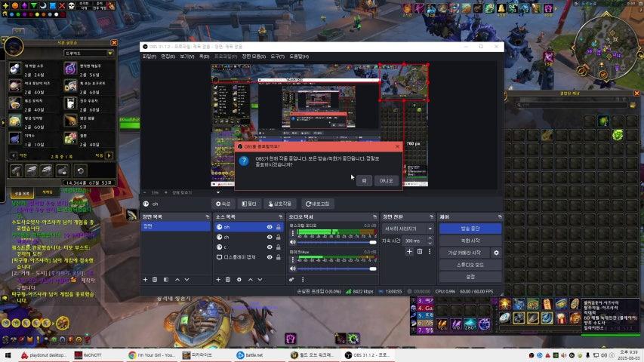This screenshot has height=362, width=644.
Task: Click 방송 중단 to stop streaming
Action: tap(470, 229)
